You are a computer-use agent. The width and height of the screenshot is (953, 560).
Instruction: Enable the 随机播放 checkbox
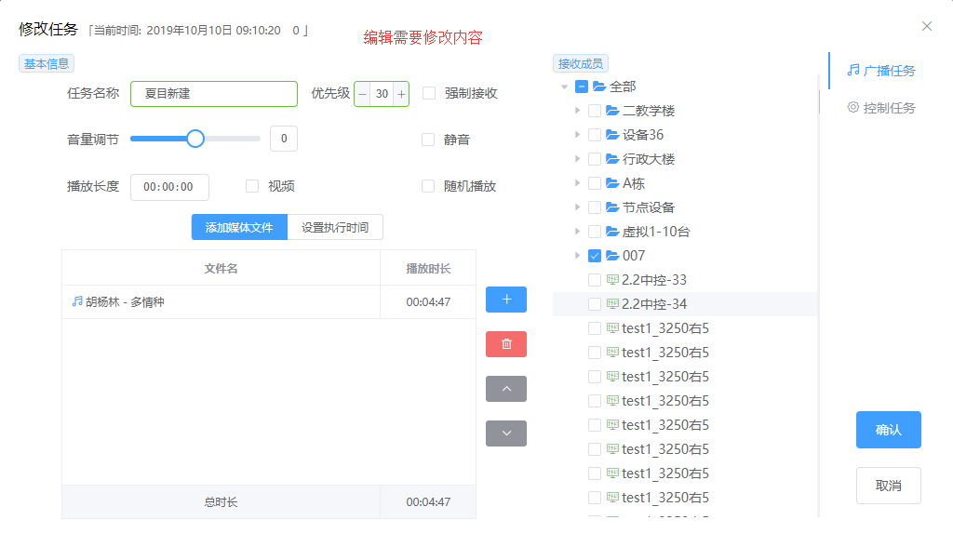(x=428, y=186)
